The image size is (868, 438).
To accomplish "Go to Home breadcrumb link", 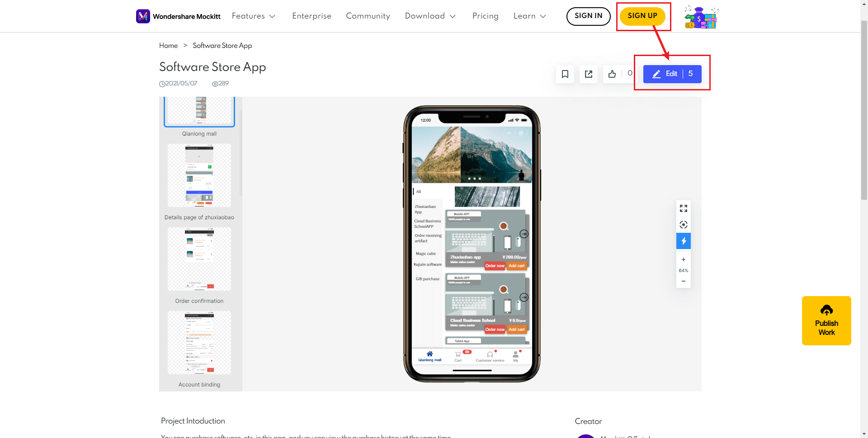I will click(168, 46).
